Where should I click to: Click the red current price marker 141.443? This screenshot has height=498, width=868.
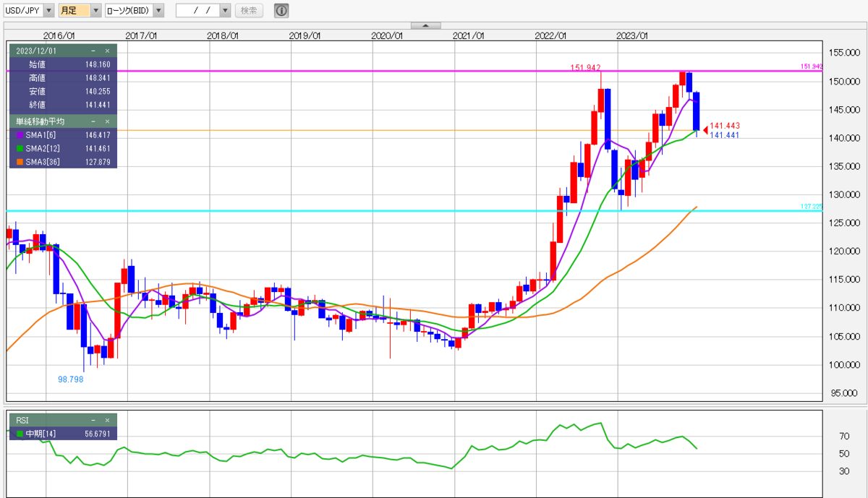tap(724, 126)
